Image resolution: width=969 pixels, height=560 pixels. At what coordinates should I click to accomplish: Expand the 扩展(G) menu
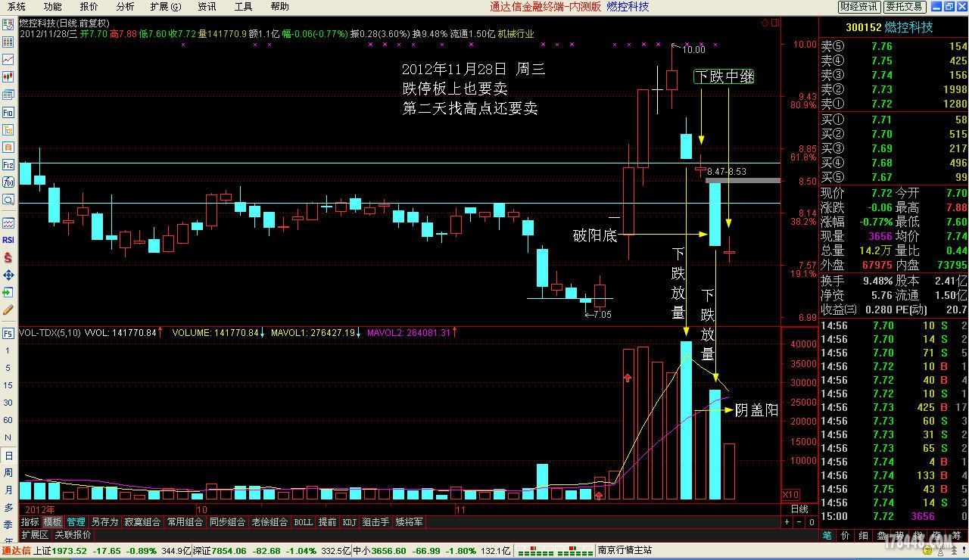[165, 7]
